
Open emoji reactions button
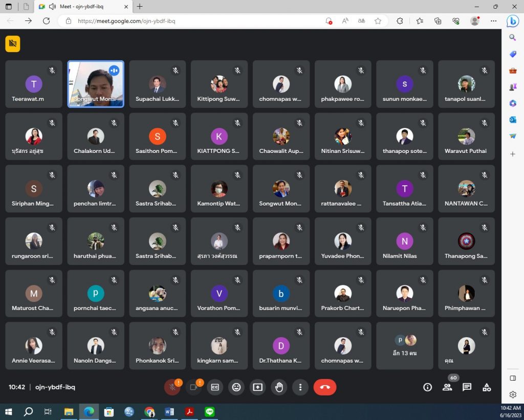tap(236, 387)
